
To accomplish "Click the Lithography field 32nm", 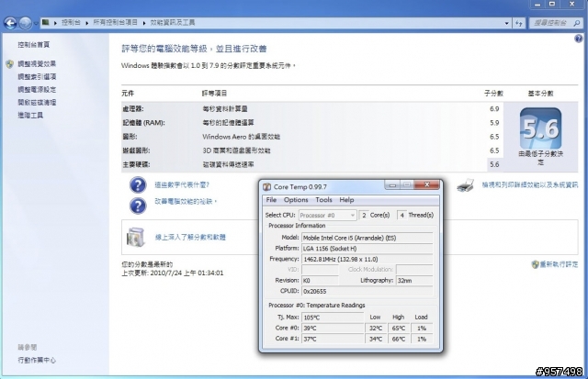I will pos(414,281).
